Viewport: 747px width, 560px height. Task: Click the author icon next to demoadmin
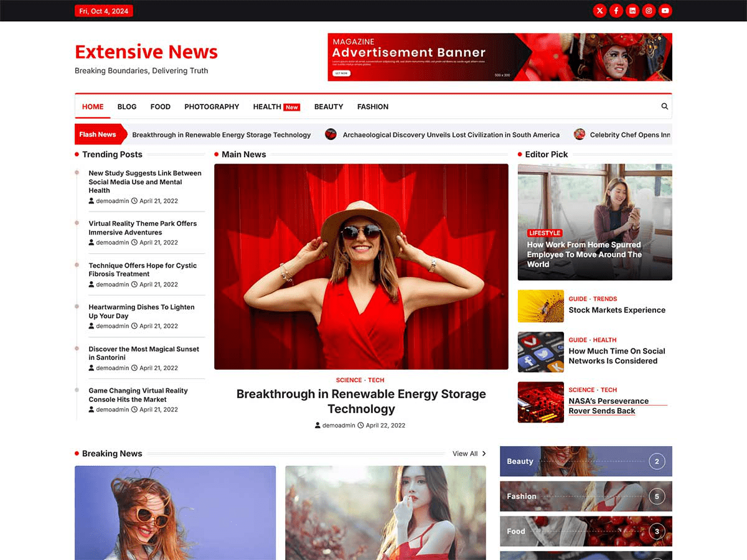pyautogui.click(x=317, y=425)
